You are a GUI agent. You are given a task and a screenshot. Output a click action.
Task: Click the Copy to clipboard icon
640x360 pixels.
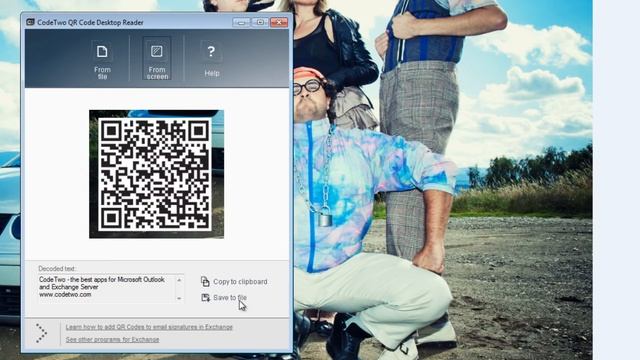coord(205,281)
